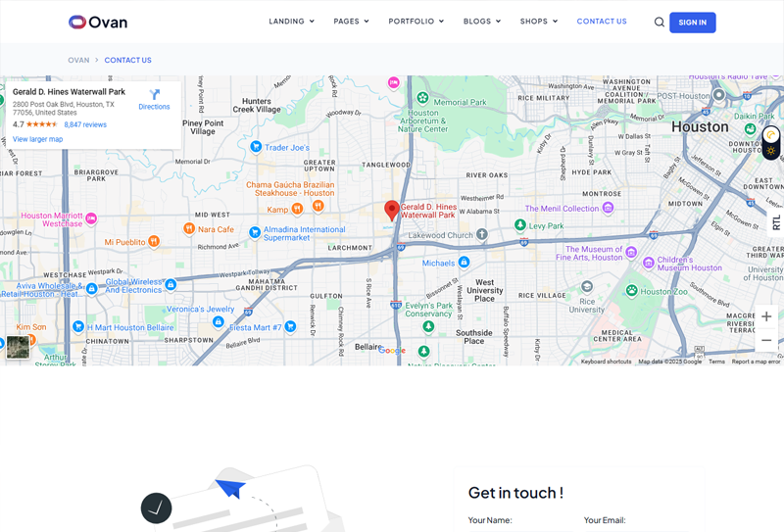Click the Nara Cafe restaurant marker
Viewport: 784px width, 532px height.
(189, 228)
